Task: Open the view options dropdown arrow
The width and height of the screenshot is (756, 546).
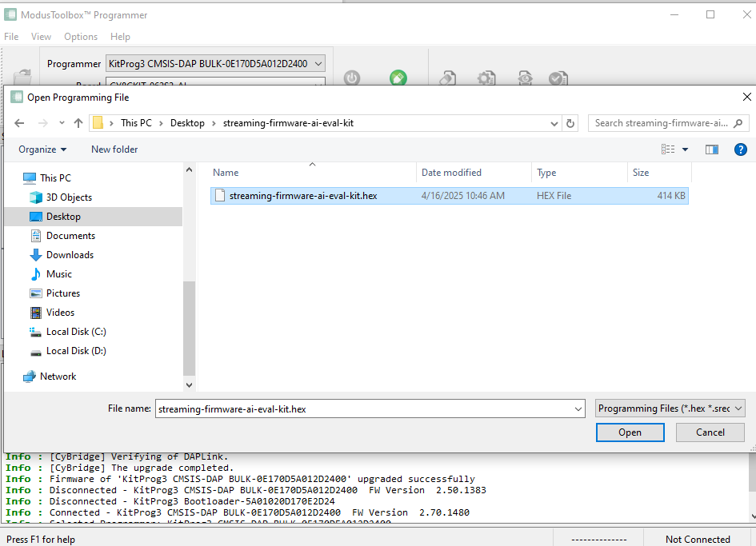Action: click(685, 149)
